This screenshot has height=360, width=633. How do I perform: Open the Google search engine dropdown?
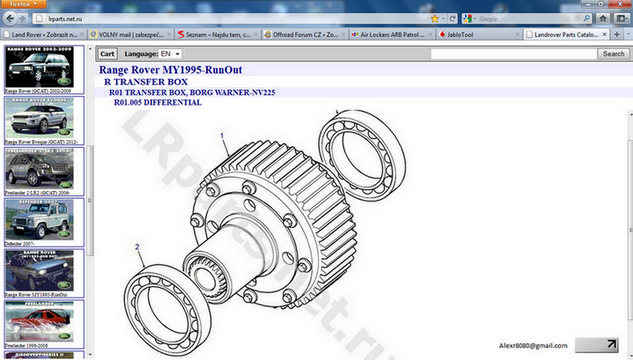tap(470, 19)
